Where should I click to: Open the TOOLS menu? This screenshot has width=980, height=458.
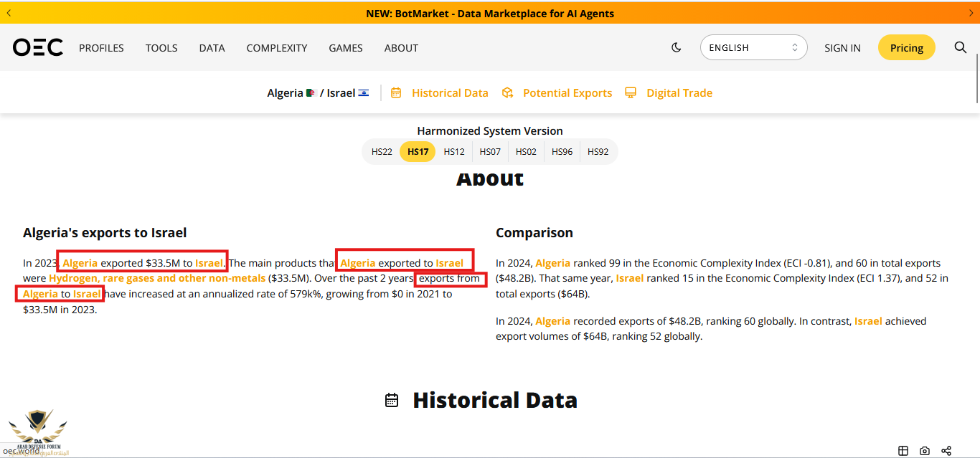tap(161, 48)
